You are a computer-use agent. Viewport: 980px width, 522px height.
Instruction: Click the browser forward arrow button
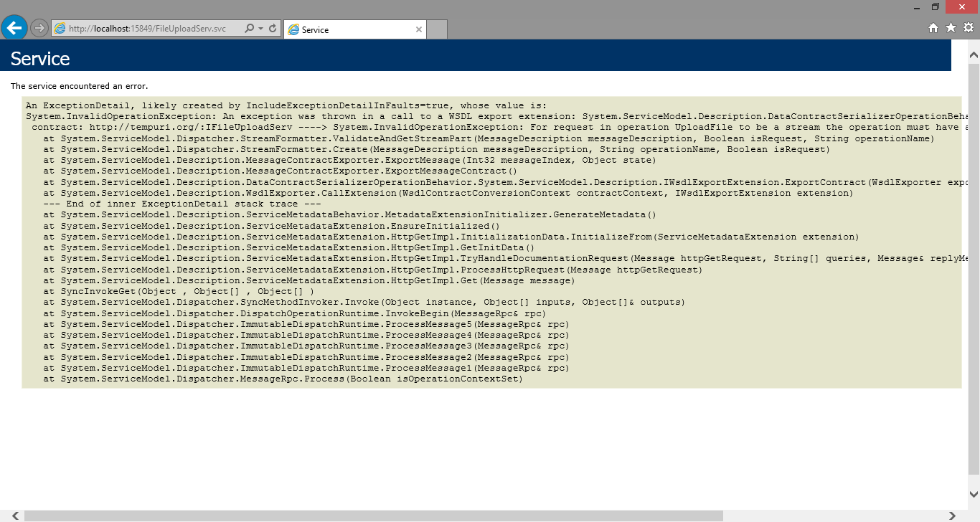(39, 28)
